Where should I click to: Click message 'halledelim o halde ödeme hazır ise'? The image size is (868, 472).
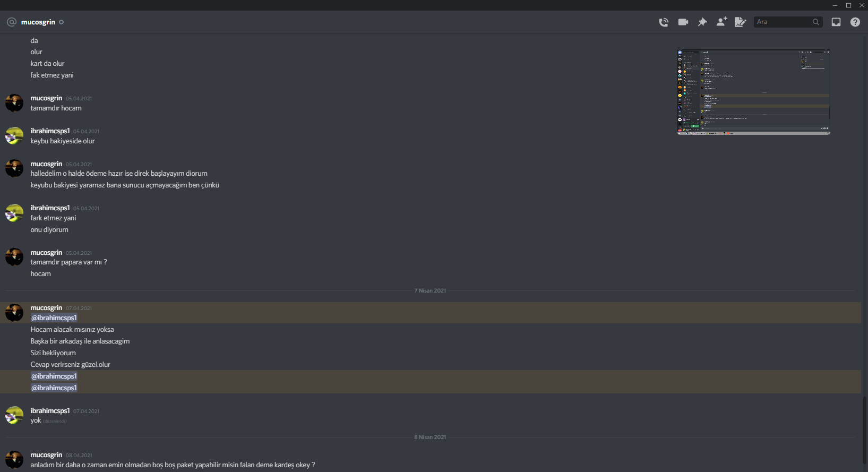click(x=119, y=173)
